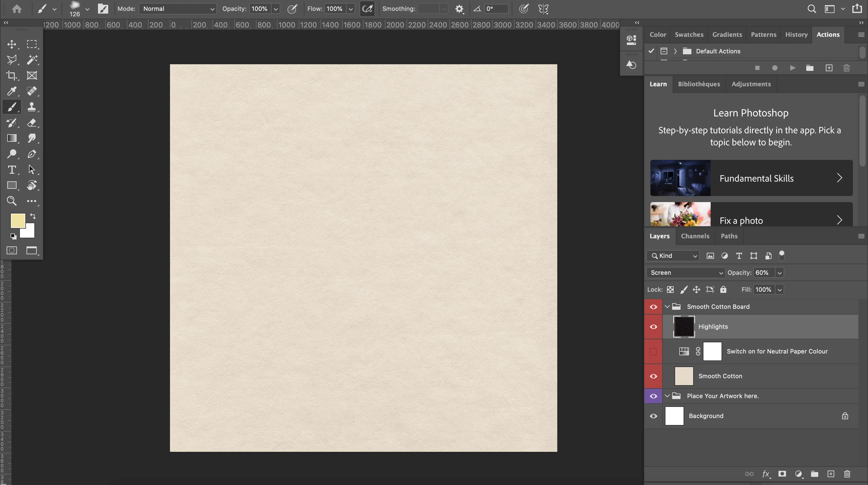Hide the Smooth Cotton layer
This screenshot has height=485, width=868.
(653, 376)
